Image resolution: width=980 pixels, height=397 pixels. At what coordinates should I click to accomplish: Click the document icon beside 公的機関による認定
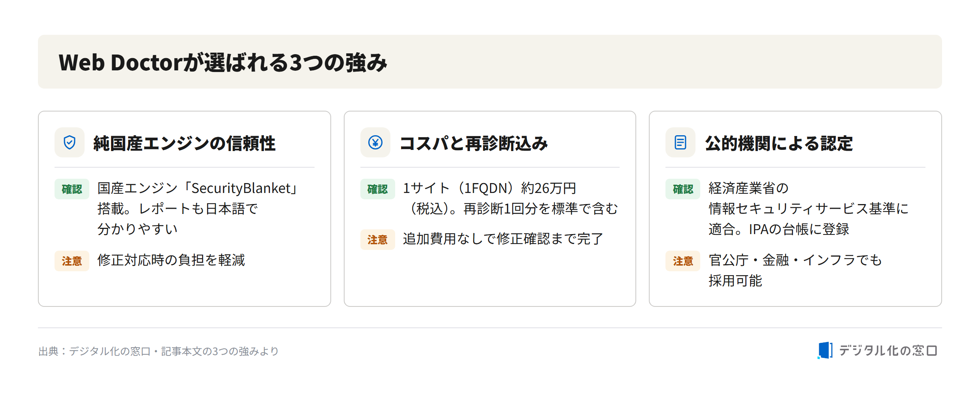tap(680, 142)
